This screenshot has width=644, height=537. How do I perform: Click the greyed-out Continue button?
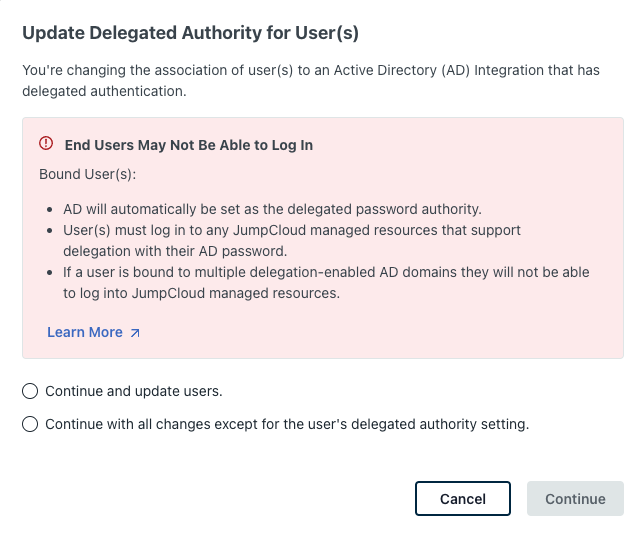575,498
